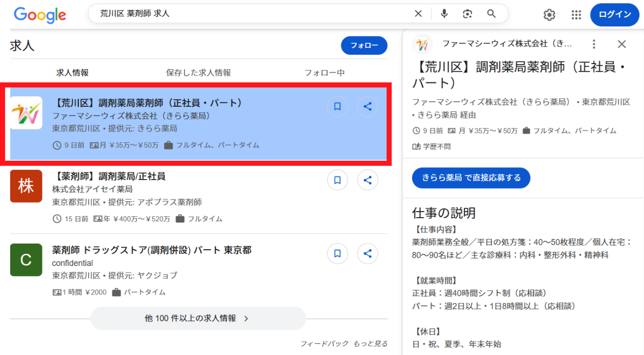Close the job detail panel

pos(622,44)
